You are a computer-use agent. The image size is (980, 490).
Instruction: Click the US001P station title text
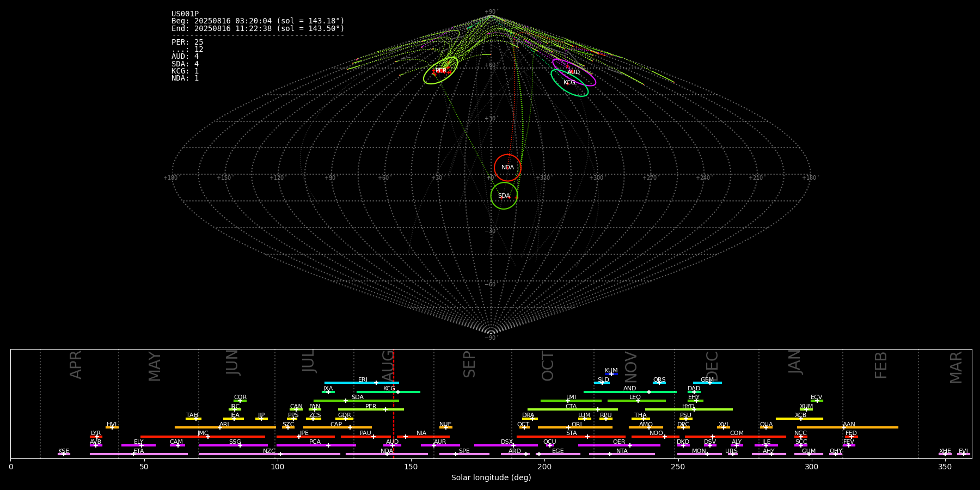coord(185,14)
